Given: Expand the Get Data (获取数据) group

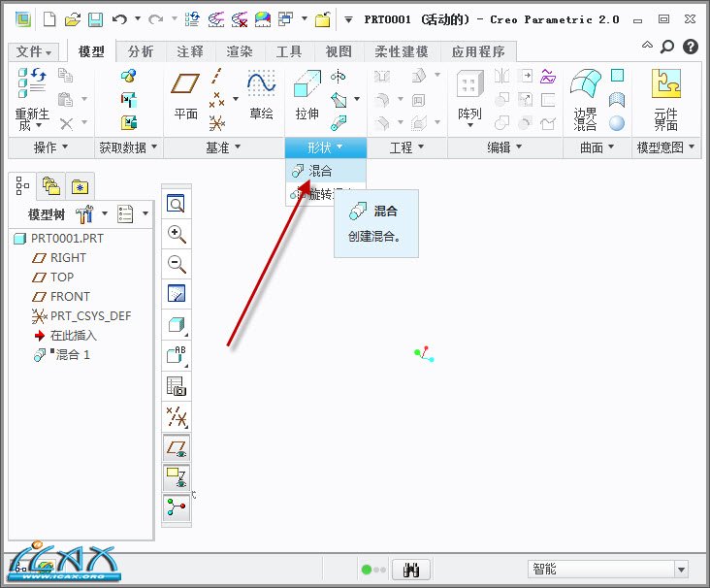Looking at the screenshot, I should 128,147.
